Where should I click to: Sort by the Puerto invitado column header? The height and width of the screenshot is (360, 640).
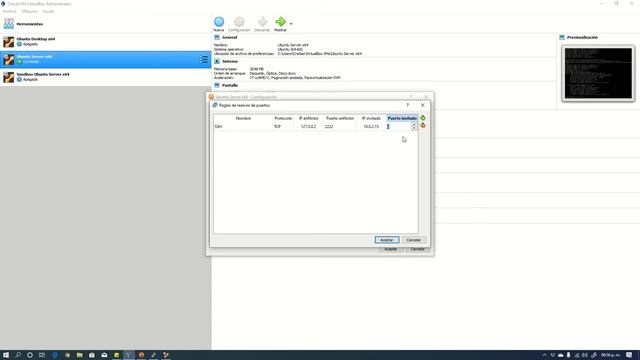click(x=402, y=118)
